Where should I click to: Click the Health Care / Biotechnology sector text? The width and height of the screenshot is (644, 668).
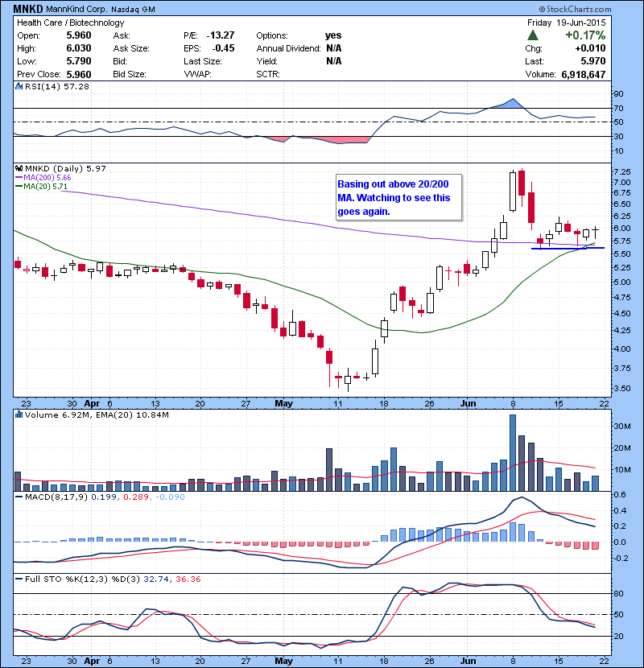70,23
